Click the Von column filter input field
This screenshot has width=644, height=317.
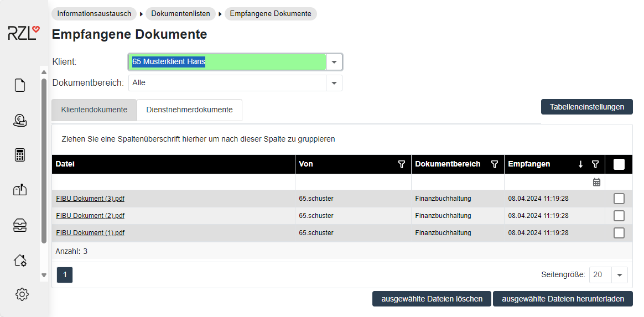[352, 182]
